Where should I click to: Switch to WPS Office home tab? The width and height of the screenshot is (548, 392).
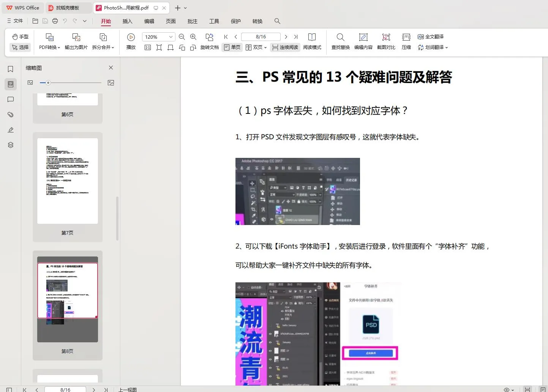(x=23, y=8)
